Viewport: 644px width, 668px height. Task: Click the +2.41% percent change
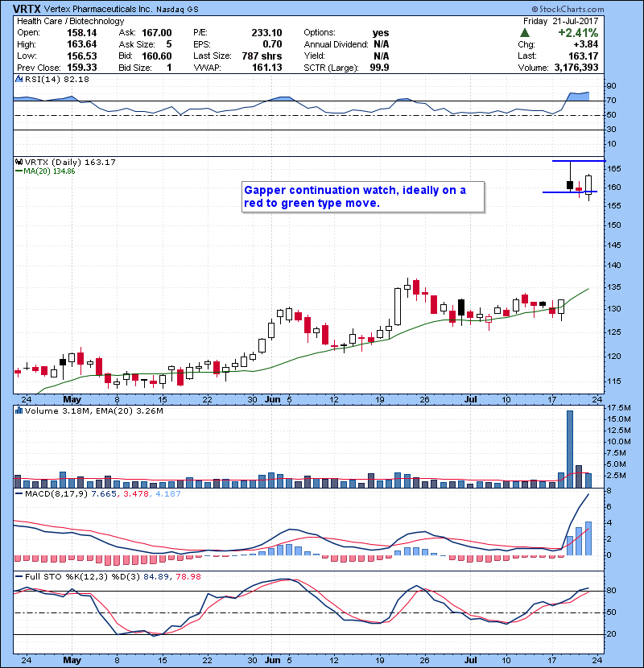(578, 32)
